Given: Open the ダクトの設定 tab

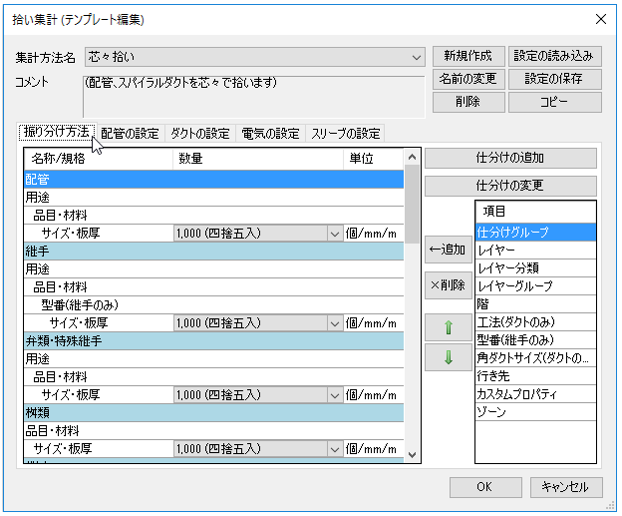Looking at the screenshot, I should 200,134.
